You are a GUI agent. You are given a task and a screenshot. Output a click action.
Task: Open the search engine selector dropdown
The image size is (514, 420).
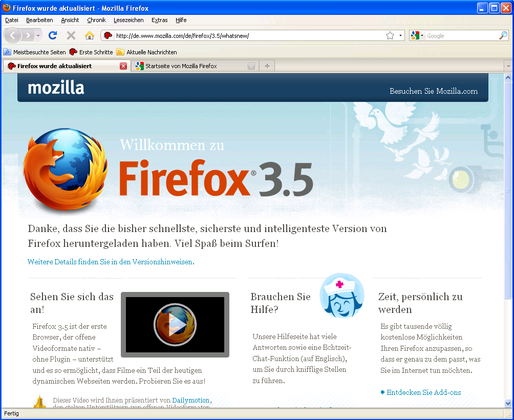(x=417, y=35)
